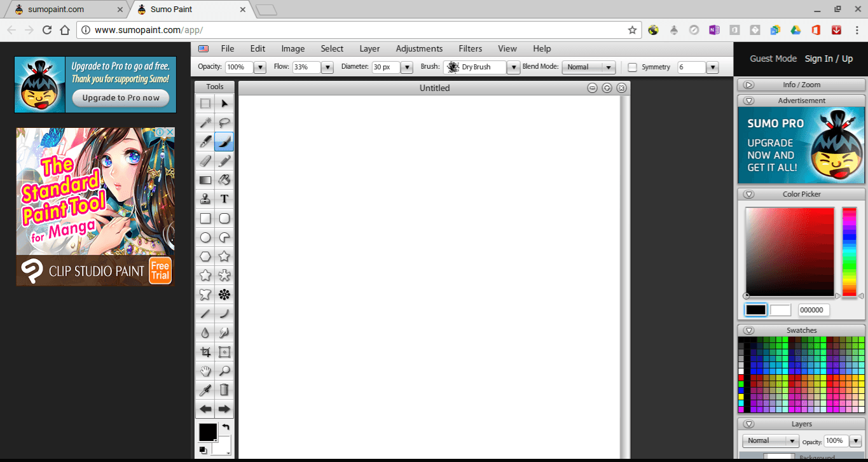The height and width of the screenshot is (462, 868).
Task: Collapse the Advertisement panel
Action: pos(748,101)
